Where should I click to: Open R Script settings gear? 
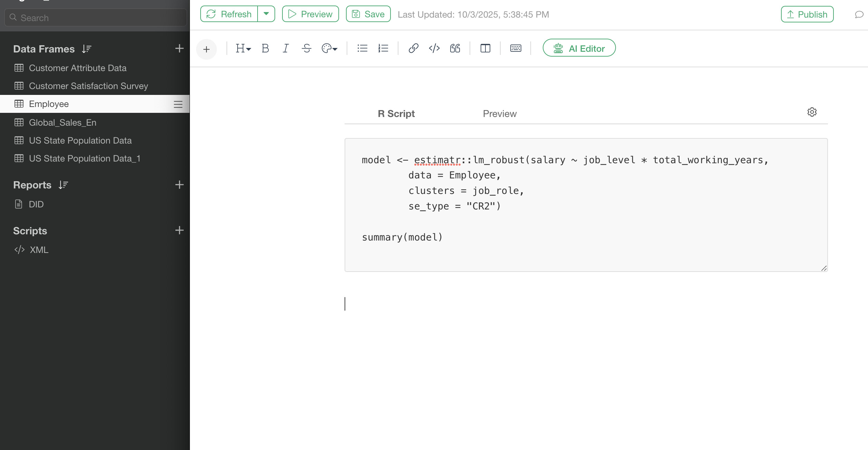[812, 112]
